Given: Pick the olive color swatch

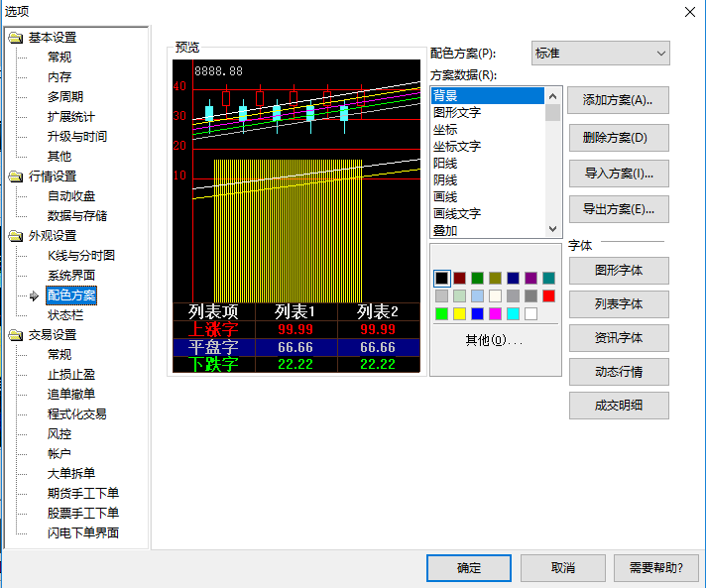Looking at the screenshot, I should pos(495,279).
